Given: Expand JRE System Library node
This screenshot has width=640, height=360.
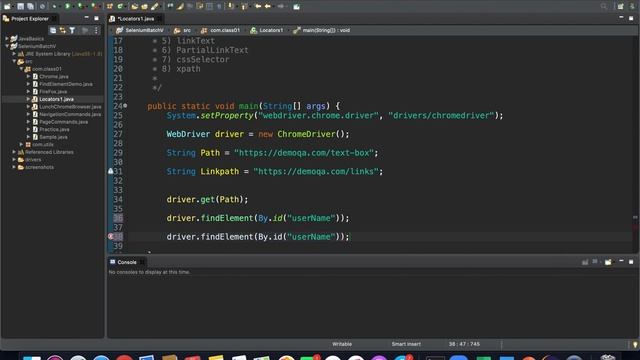Looking at the screenshot, I should click(14, 53).
